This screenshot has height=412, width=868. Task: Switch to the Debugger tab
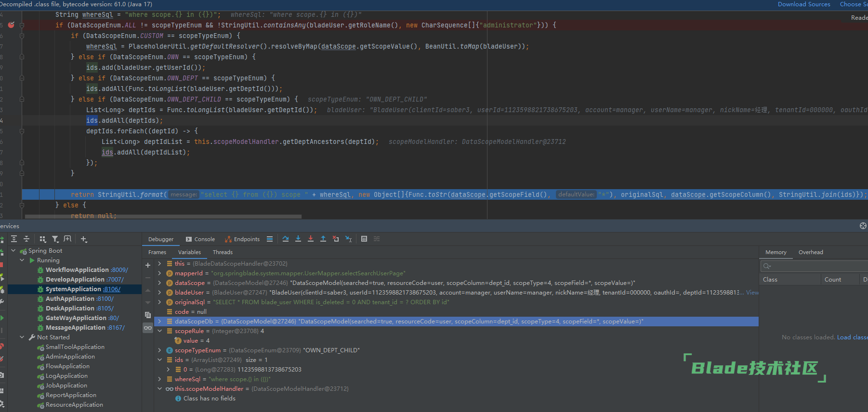tap(161, 239)
